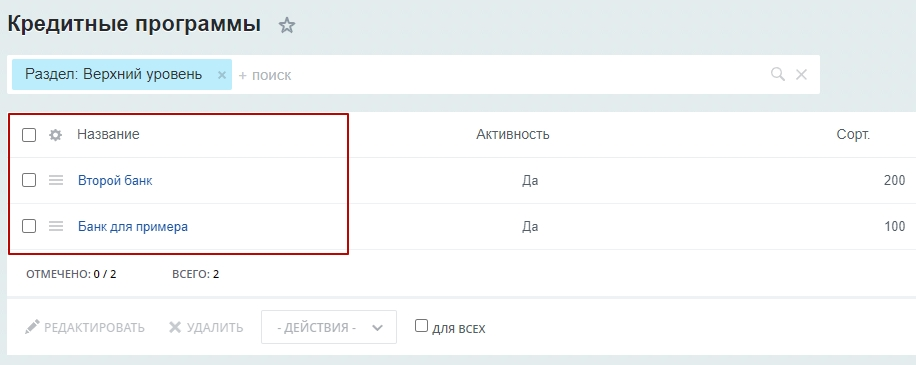Sort by the Название column header
916x365 pixels.
[x=108, y=134]
